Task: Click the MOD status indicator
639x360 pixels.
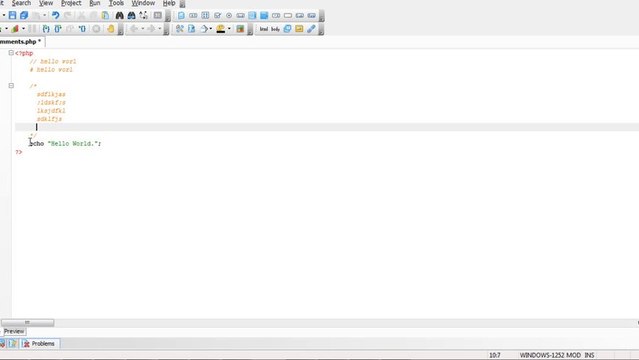Action: 574,355
